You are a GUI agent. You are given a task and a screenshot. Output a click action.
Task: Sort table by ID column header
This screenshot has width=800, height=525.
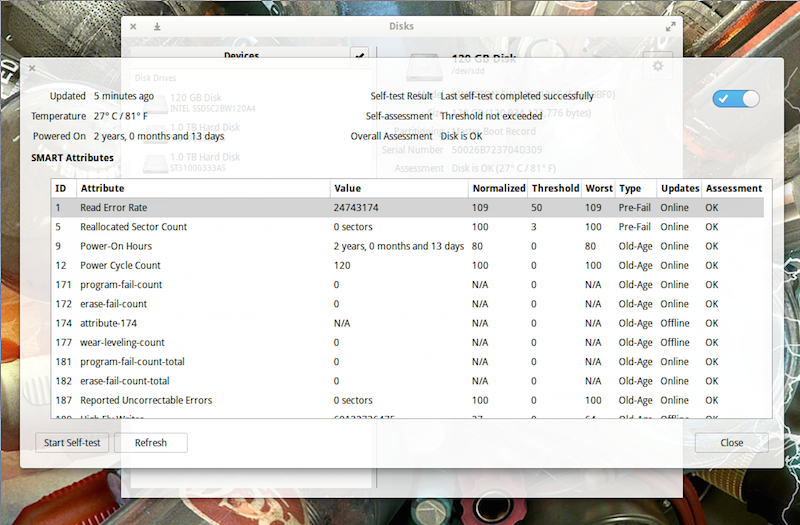point(64,188)
